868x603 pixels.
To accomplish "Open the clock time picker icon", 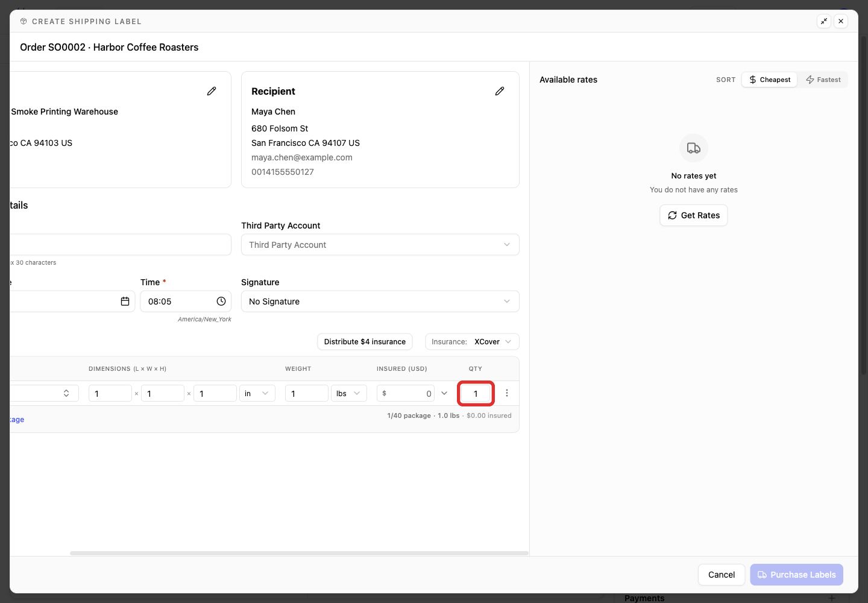I will [221, 301].
